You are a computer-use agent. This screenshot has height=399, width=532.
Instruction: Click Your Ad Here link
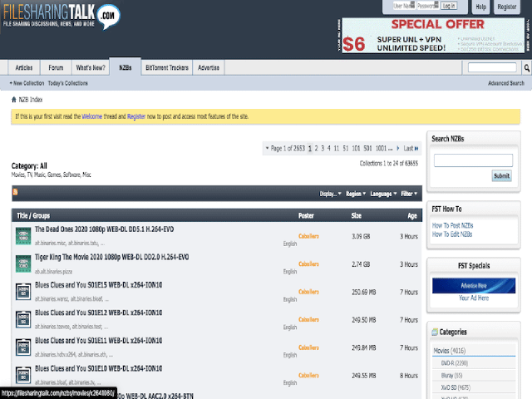[x=474, y=298]
